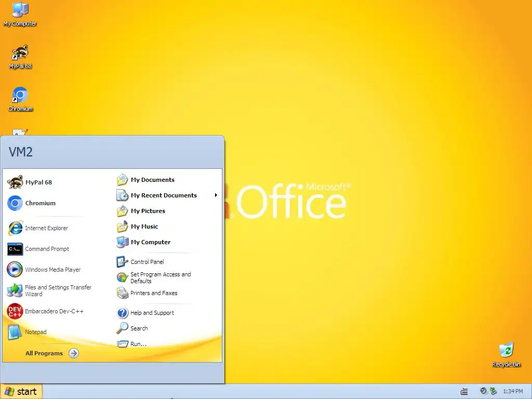This screenshot has width=532, height=399.
Task: Click Files and Settings Transfer Wizard icon
Action: pyautogui.click(x=15, y=290)
